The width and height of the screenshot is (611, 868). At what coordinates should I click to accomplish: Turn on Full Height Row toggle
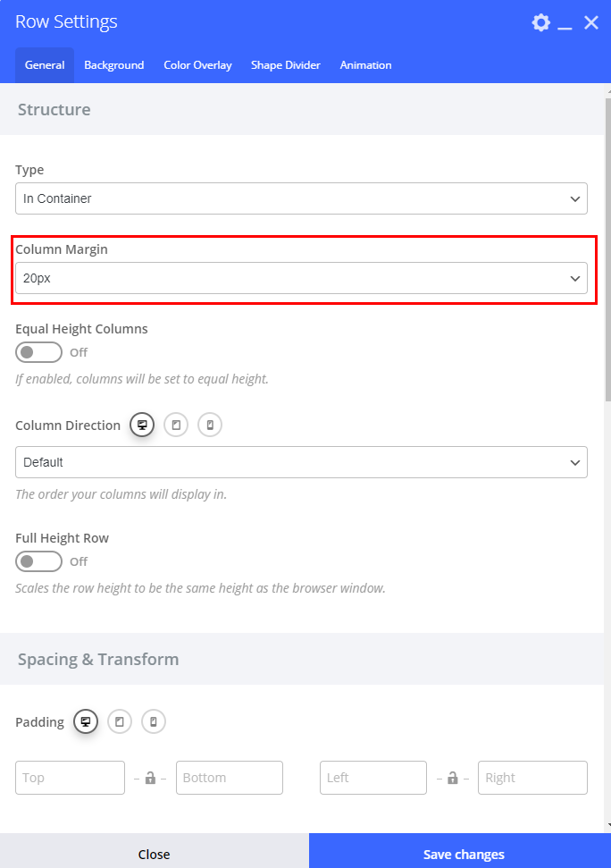(38, 561)
